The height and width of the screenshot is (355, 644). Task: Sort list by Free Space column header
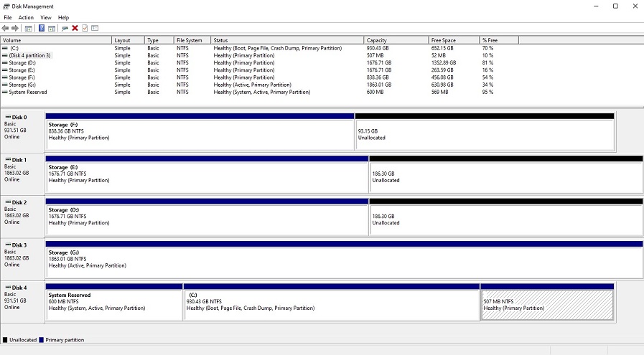pos(454,40)
